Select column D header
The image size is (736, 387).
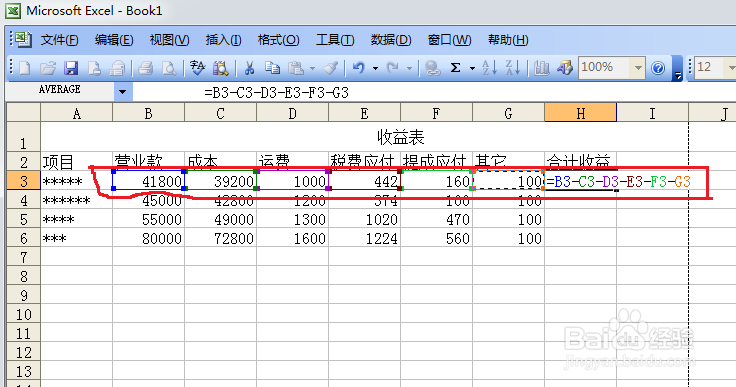click(x=292, y=113)
